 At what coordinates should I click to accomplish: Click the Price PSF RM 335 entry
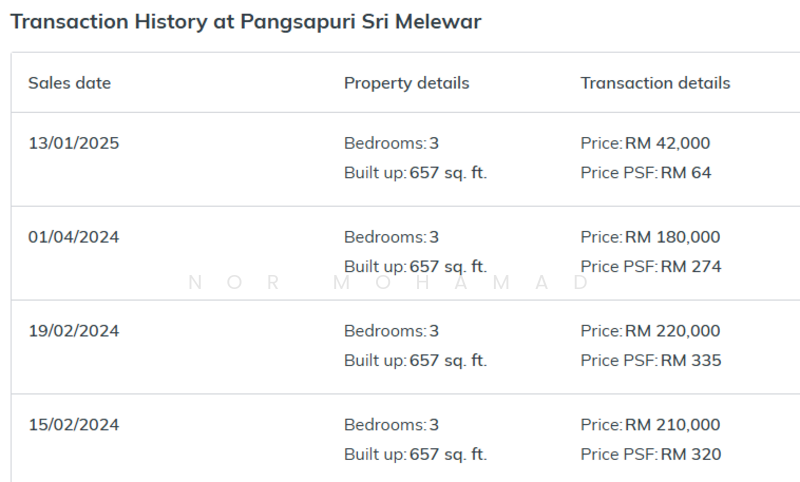pos(650,361)
